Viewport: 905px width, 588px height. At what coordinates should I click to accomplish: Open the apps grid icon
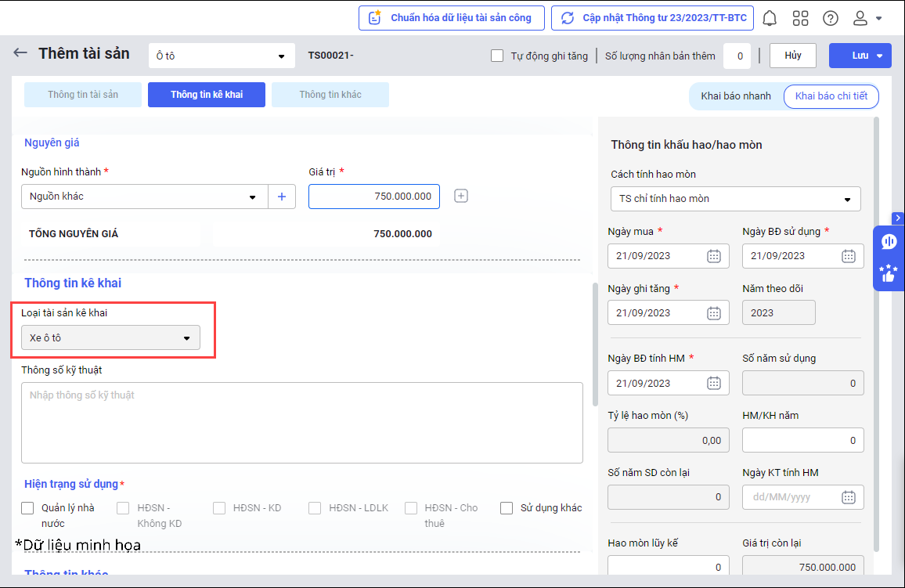coord(800,18)
